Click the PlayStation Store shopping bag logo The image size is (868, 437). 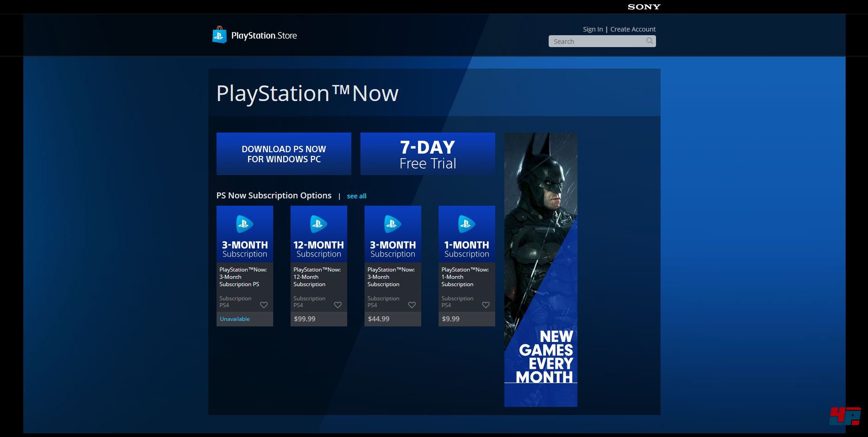(219, 35)
